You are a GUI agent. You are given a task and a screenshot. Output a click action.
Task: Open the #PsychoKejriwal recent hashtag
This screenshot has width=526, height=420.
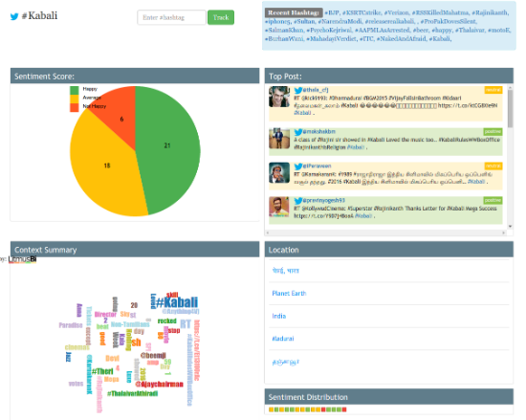(329, 31)
